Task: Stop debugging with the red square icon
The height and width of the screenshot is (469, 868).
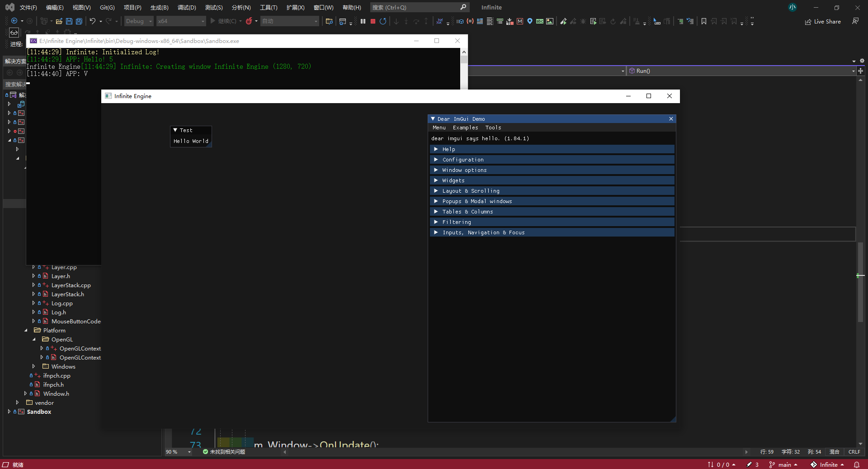Action: (373, 21)
